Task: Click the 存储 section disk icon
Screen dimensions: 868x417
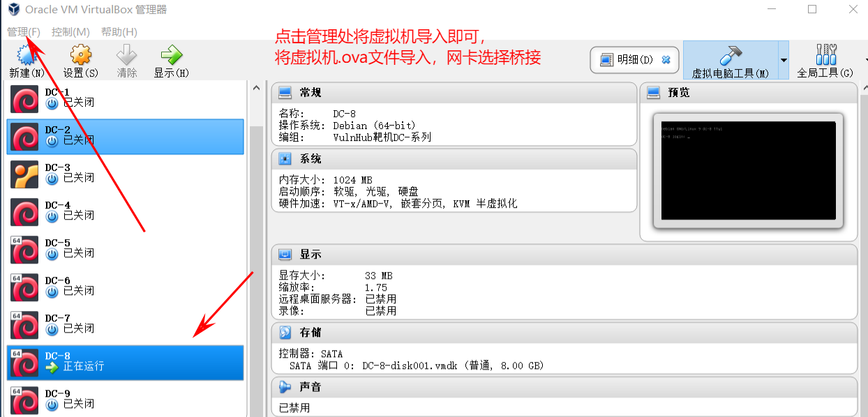Action: 285,333
